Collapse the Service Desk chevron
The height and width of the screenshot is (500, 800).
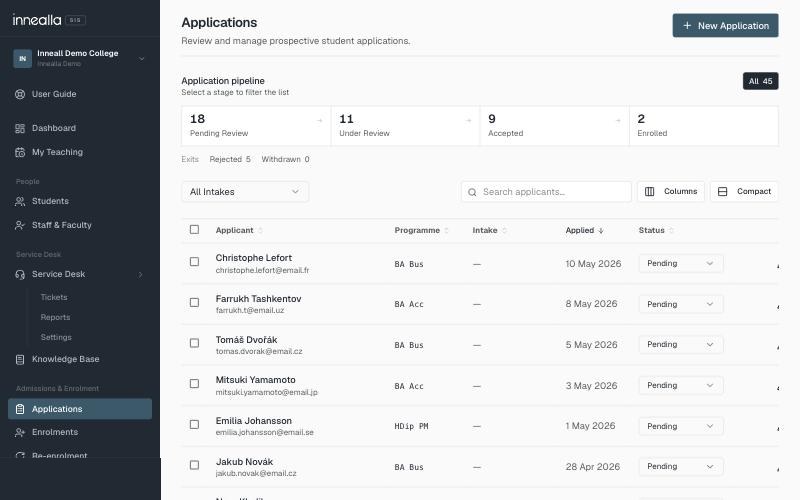click(141, 274)
